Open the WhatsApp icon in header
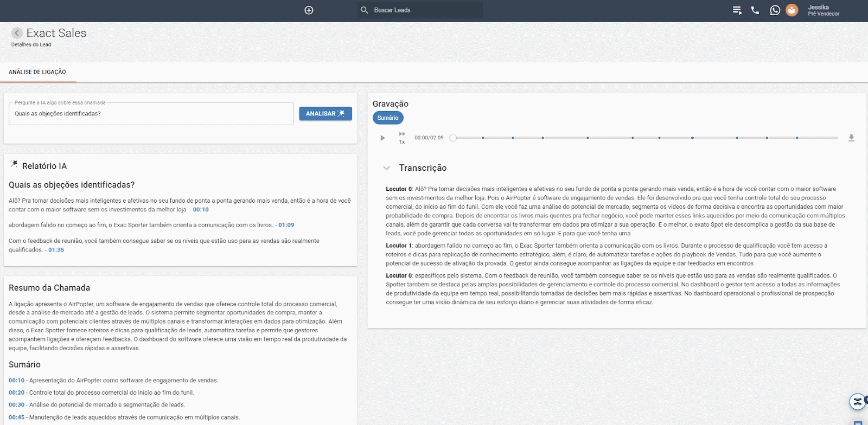The width and height of the screenshot is (868, 425). (x=775, y=10)
